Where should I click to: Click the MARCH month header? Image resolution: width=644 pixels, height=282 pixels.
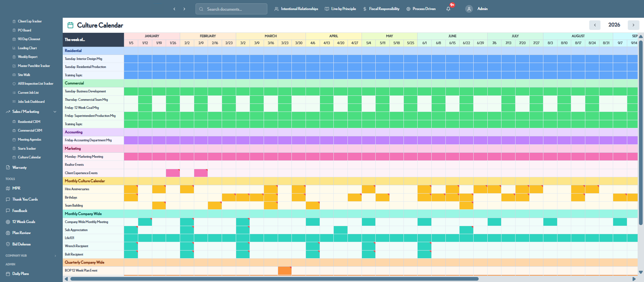click(x=271, y=36)
